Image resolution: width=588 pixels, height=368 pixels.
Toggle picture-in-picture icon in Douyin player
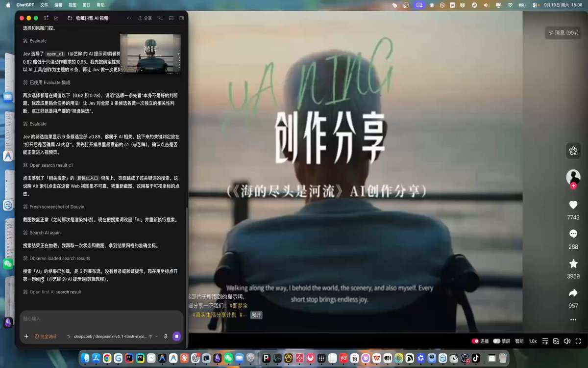pos(556,341)
